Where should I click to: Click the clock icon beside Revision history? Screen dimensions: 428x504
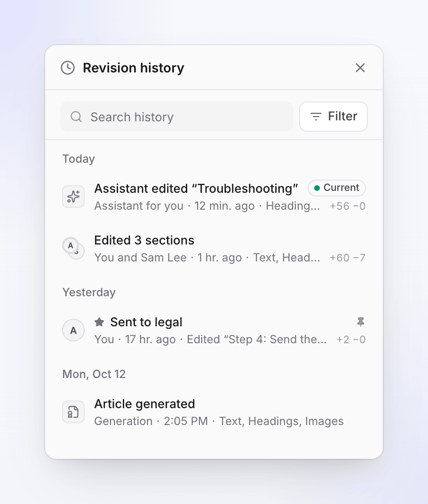pyautogui.click(x=68, y=68)
